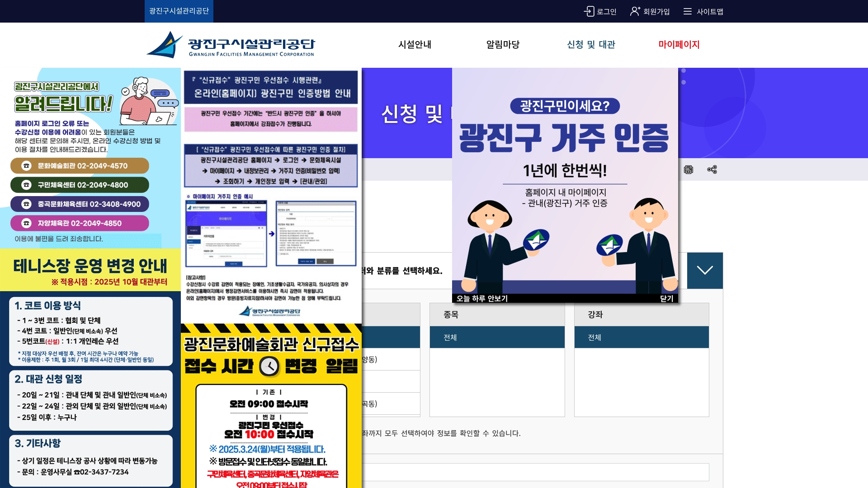Click 닫기 to close the residency popup
The width and height of the screenshot is (868, 488).
coord(667,298)
